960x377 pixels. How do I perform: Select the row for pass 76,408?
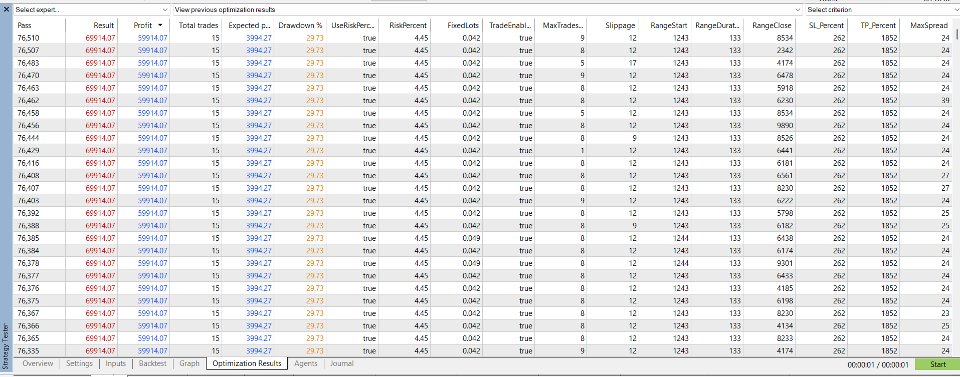click(482, 176)
